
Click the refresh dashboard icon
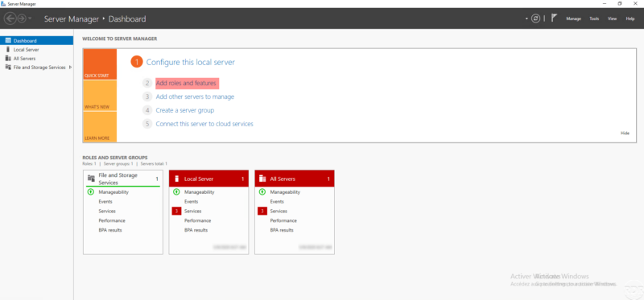[x=535, y=18]
